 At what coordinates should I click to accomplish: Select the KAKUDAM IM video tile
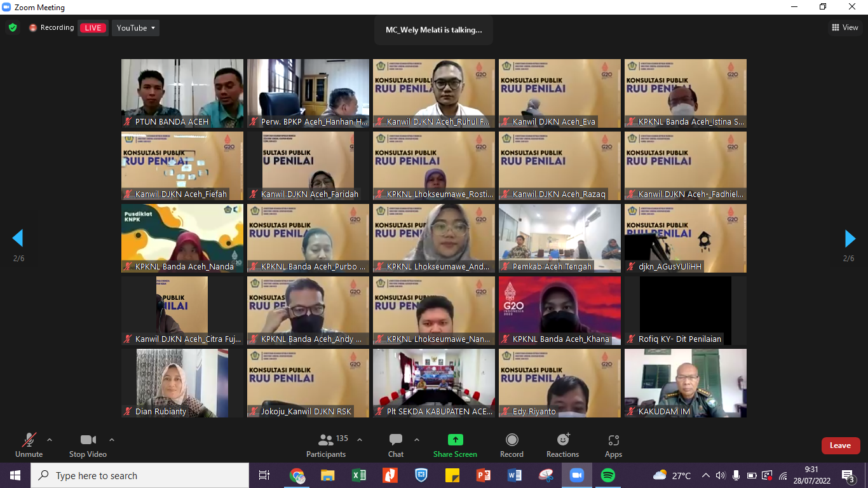pyautogui.click(x=685, y=383)
